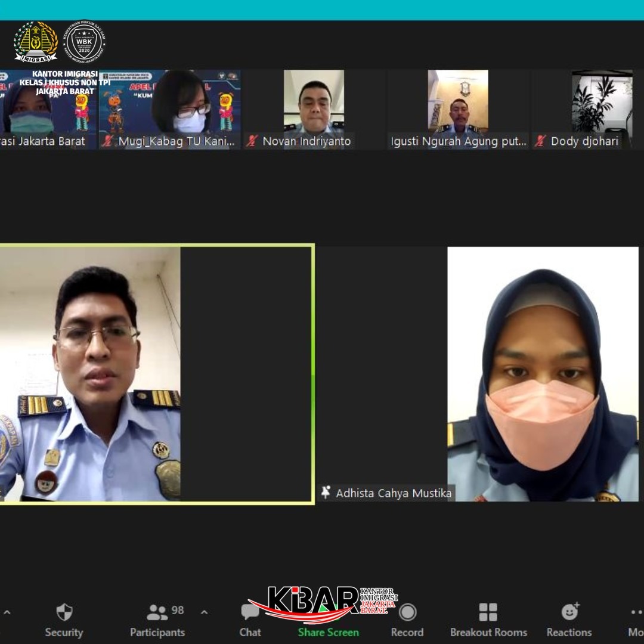Click the pin icon beside Adhista Cahya Mustika
The width and height of the screenshot is (644, 644).
coord(326,492)
